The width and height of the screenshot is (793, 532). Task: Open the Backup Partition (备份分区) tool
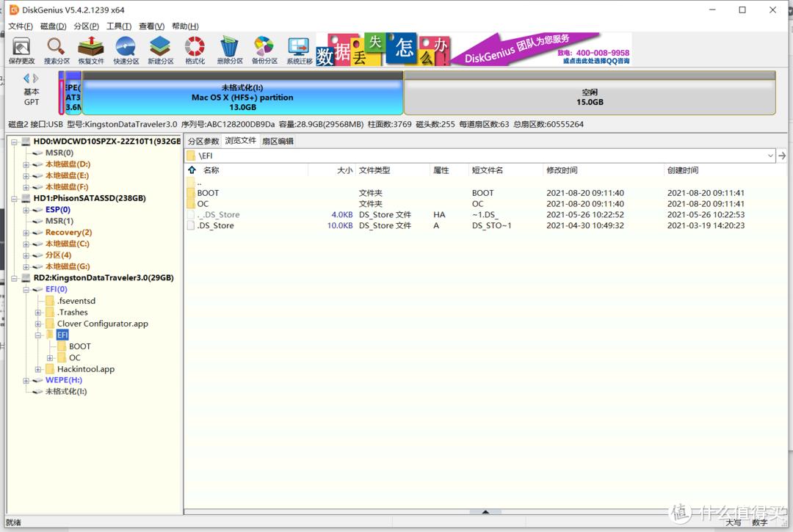(264, 50)
